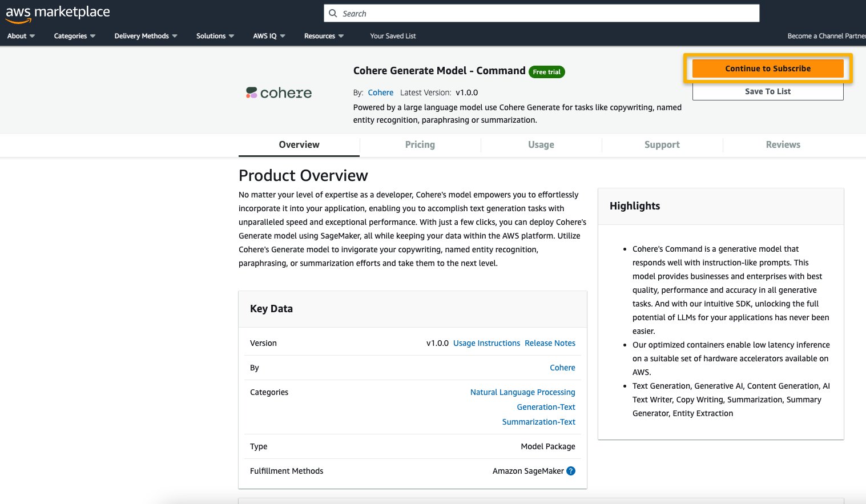Open the Support tab

(x=662, y=145)
